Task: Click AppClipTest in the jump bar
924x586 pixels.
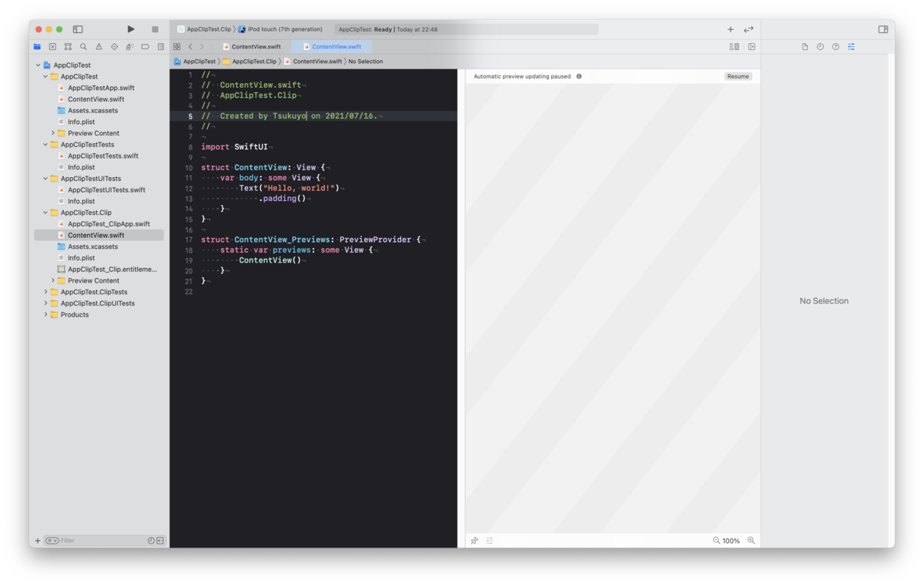Action: pos(195,62)
